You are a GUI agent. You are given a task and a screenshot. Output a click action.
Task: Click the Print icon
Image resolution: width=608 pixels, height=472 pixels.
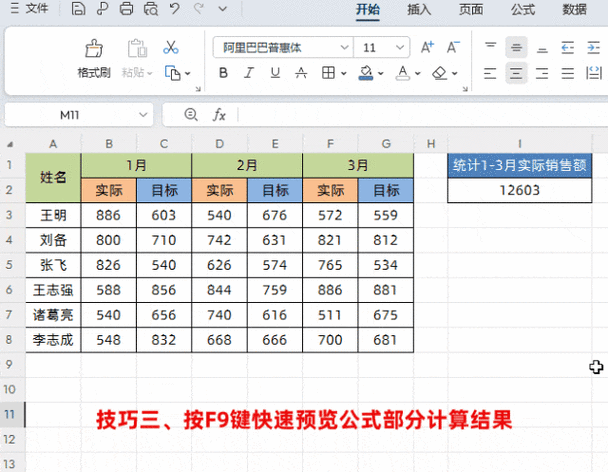pyautogui.click(x=126, y=9)
